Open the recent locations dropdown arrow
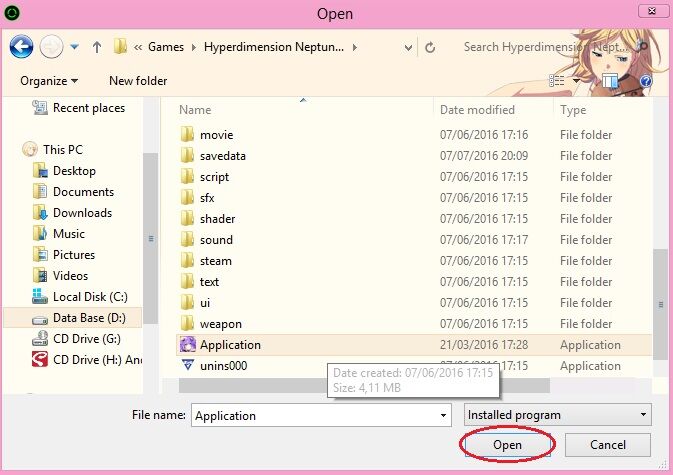The width and height of the screenshot is (673, 475). (75, 47)
